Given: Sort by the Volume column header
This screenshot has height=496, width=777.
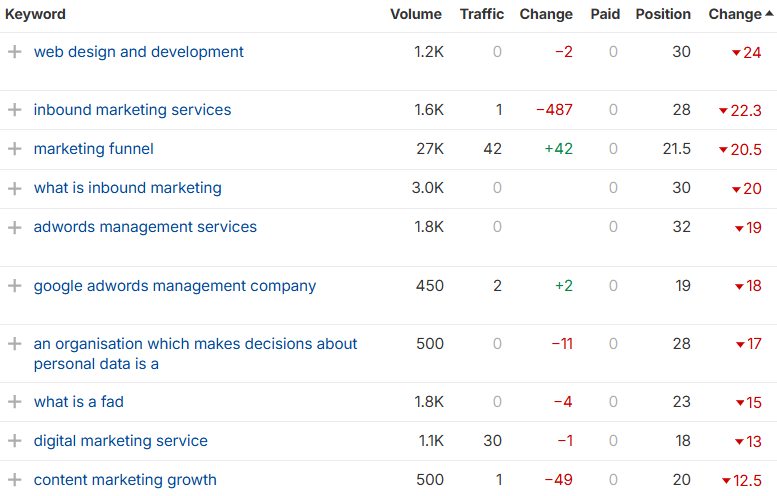Looking at the screenshot, I should (x=416, y=14).
